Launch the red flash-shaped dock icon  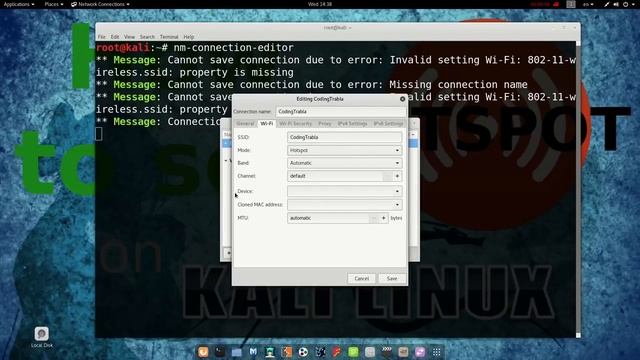[337, 351]
